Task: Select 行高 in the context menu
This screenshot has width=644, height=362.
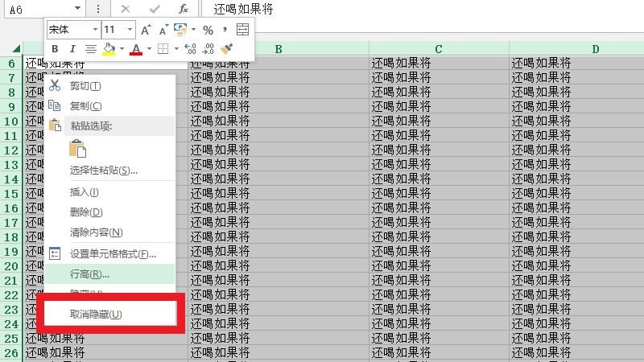Action: point(89,274)
